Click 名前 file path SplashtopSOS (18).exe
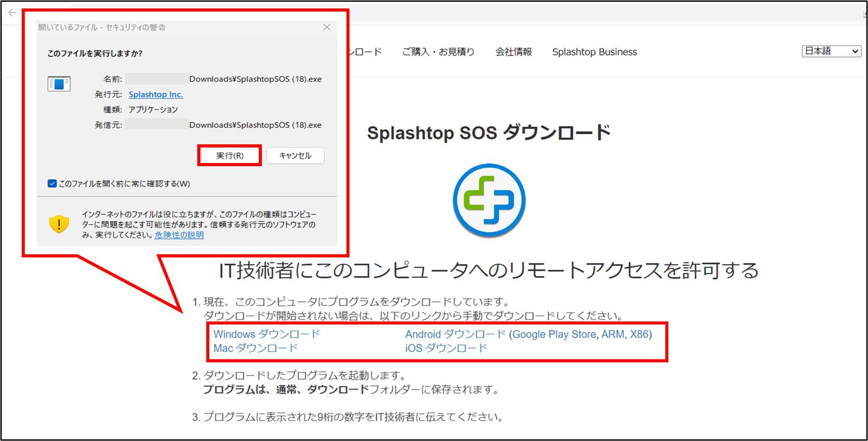The width and height of the screenshot is (868, 441). [255, 79]
